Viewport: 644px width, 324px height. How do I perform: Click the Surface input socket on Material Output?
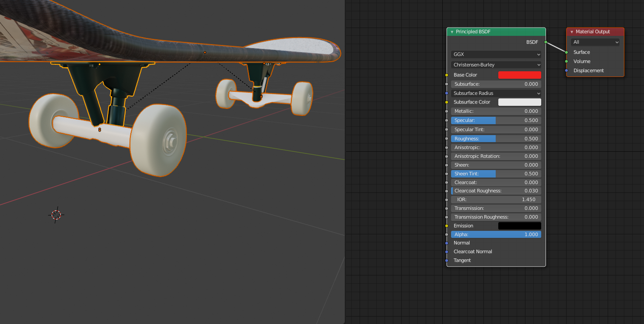(x=567, y=52)
